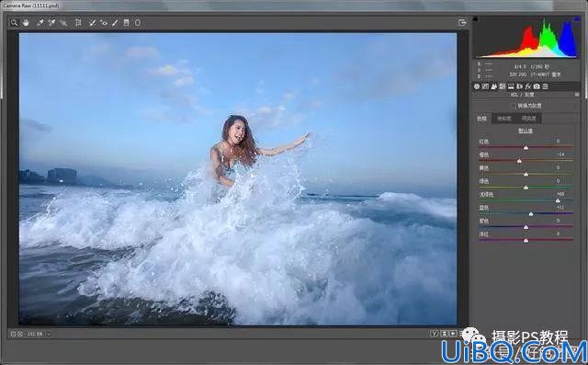This screenshot has height=365, width=588.
Task: Select the Zoom magnifier tool
Action: 14,23
